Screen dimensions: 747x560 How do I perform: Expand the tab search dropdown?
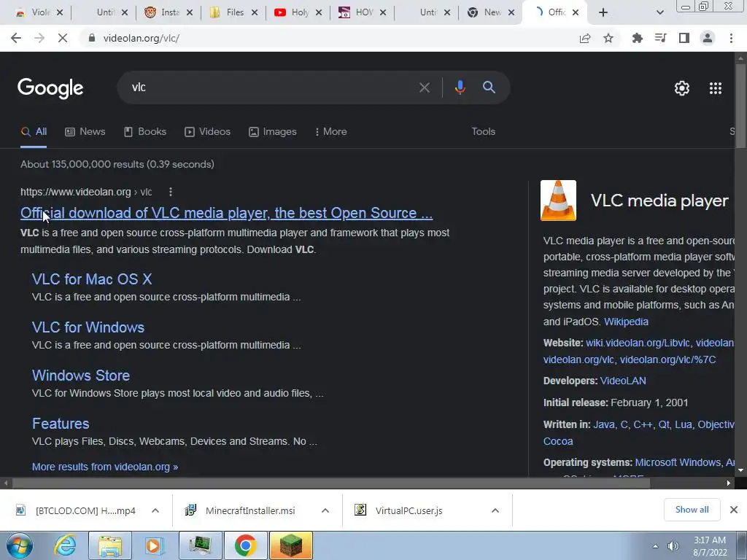pyautogui.click(x=659, y=13)
